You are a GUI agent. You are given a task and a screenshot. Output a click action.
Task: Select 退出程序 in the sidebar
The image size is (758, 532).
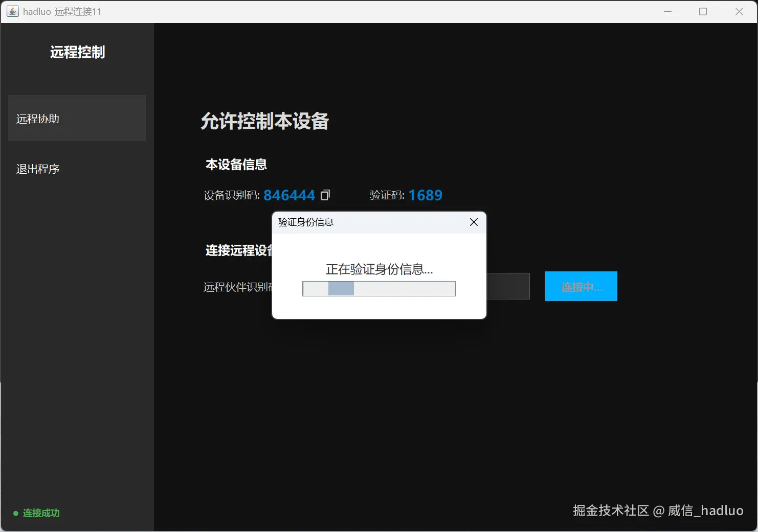pyautogui.click(x=38, y=169)
